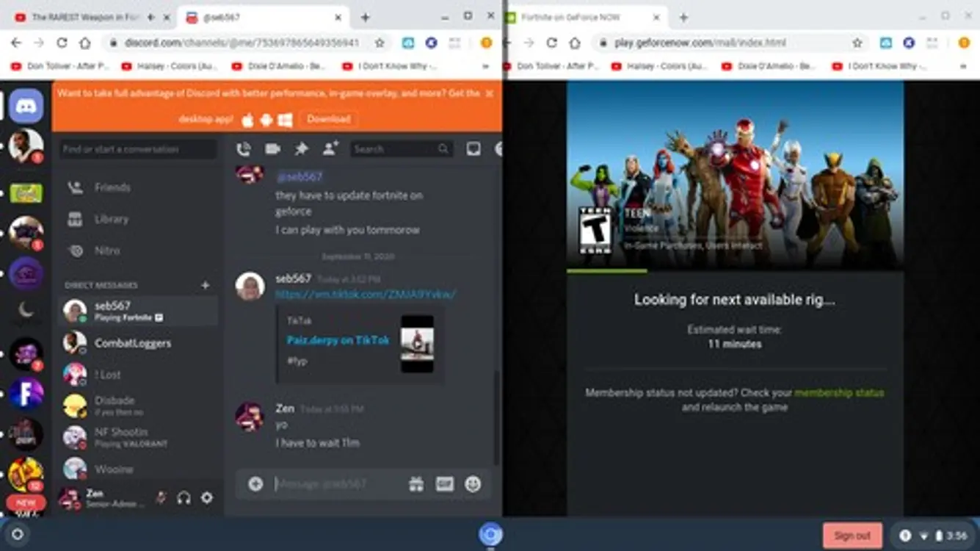Open Paiz.derpy on TikTok link
Screen dimensions: 980x551
click(338, 340)
